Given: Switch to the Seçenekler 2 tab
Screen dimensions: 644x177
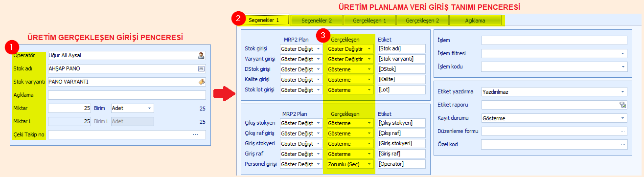Looking at the screenshot, I should pyautogui.click(x=317, y=21).
